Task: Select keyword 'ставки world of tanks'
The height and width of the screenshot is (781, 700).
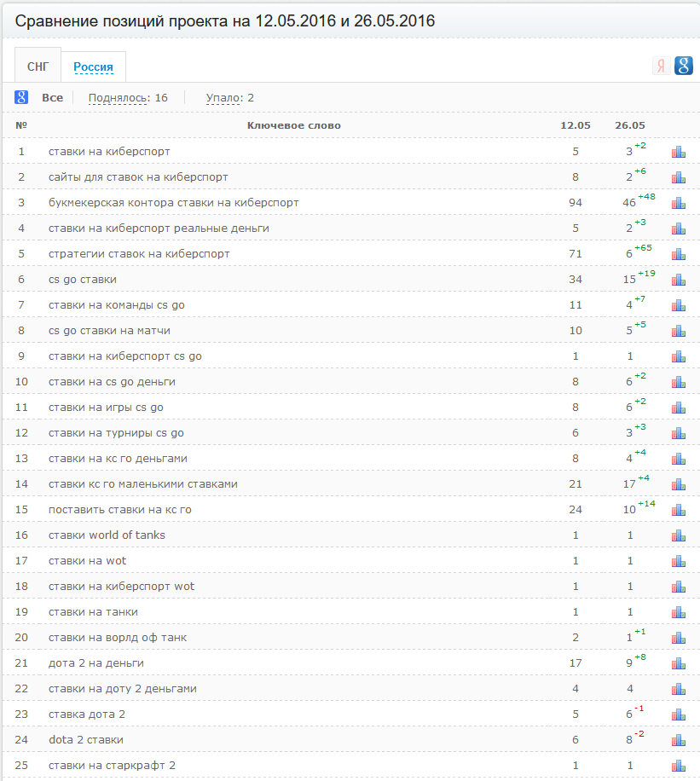Action: [x=107, y=535]
